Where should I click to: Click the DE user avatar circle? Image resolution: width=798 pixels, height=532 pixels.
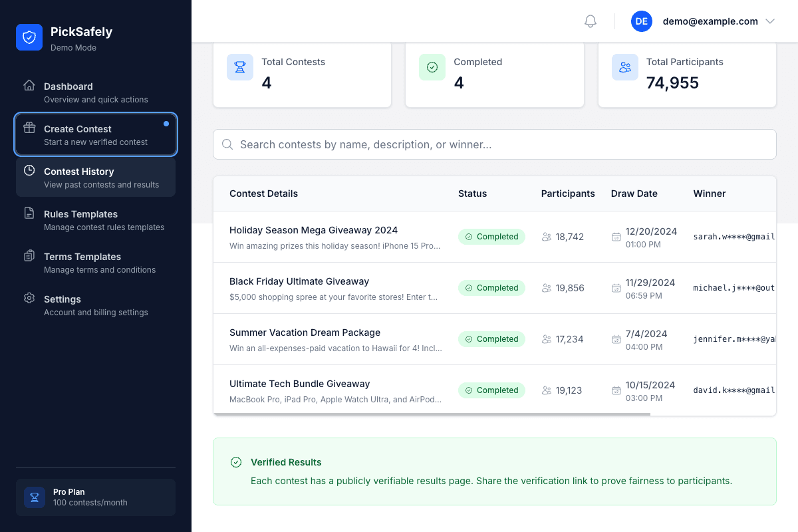point(641,21)
